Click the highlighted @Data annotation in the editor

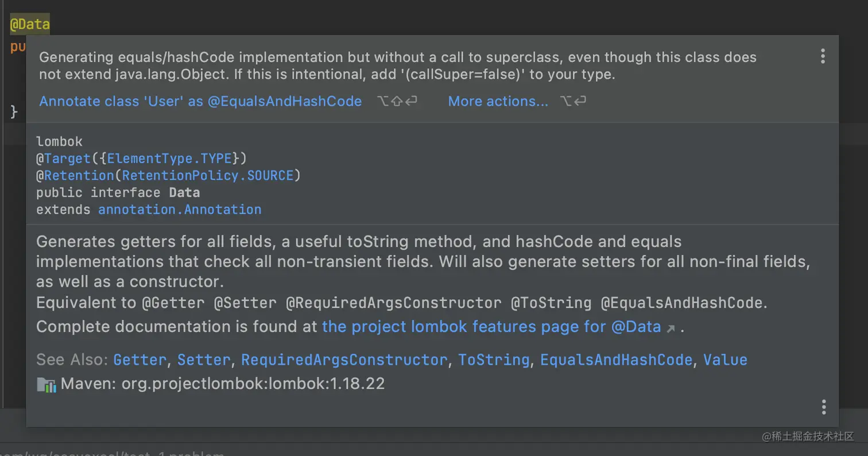(30, 25)
